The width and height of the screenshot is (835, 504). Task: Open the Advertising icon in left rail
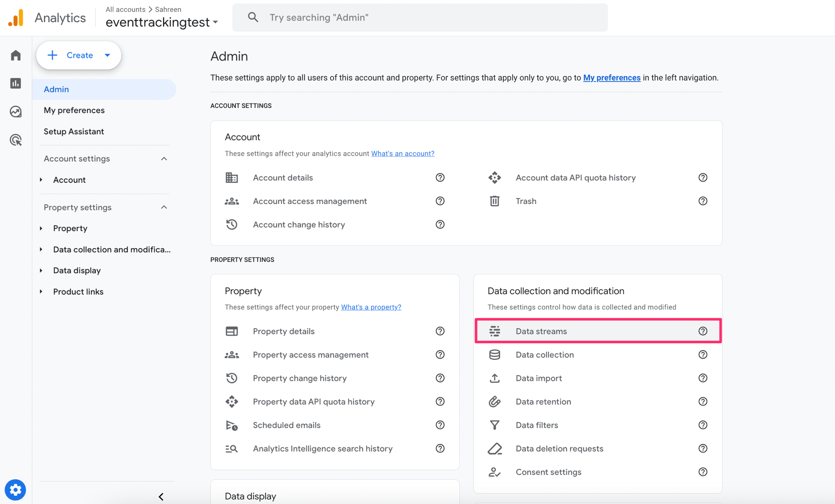point(16,140)
